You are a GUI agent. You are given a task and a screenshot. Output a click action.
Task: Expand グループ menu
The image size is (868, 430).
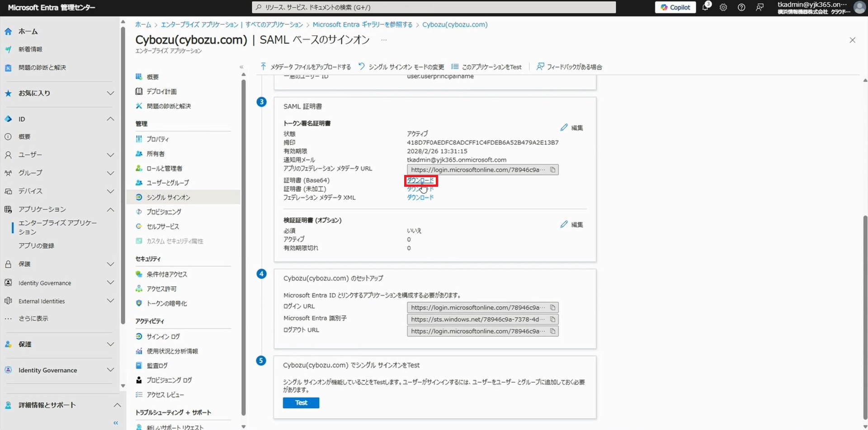point(110,173)
